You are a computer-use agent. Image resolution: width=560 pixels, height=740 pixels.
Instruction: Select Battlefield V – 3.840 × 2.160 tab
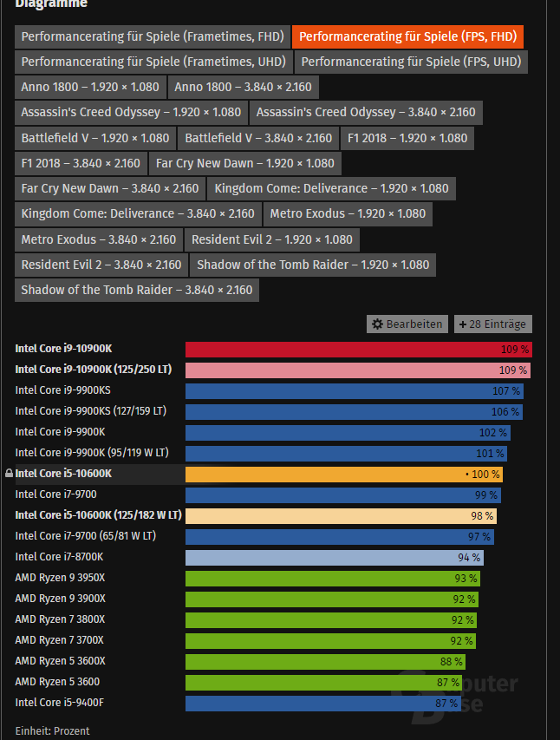click(x=258, y=138)
